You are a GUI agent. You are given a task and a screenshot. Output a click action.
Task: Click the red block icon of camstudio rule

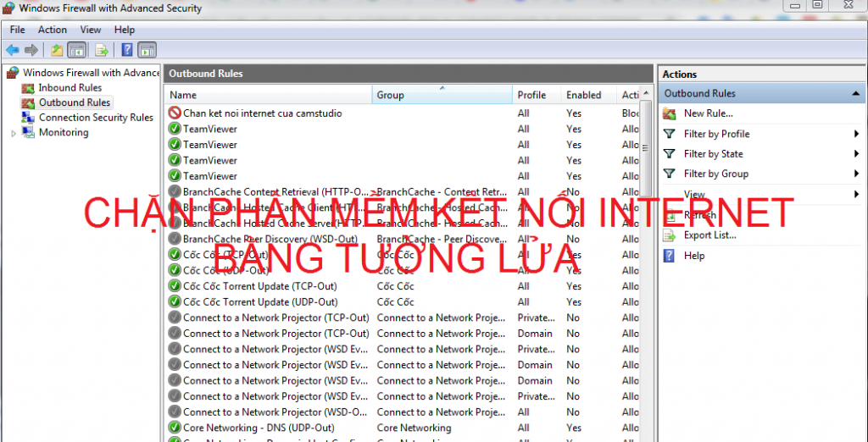point(175,113)
